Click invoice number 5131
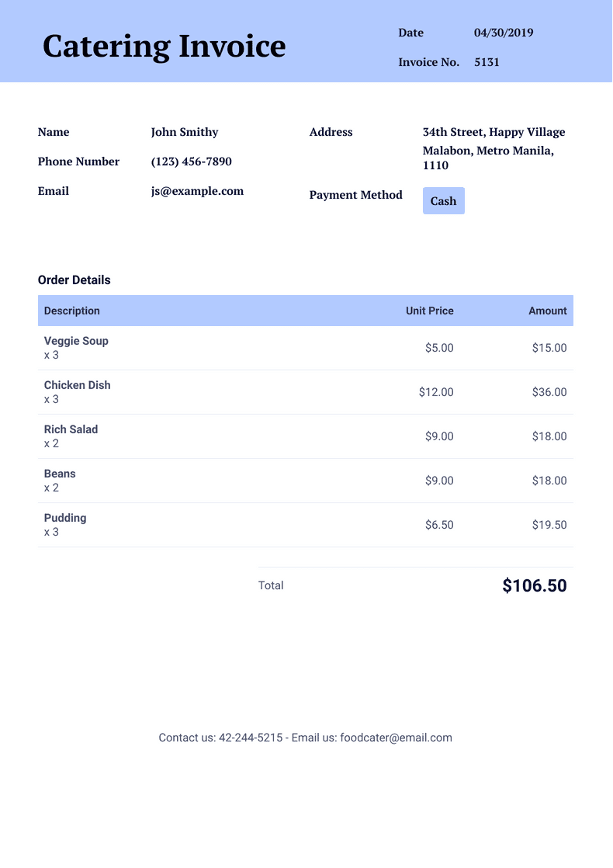 487,62
